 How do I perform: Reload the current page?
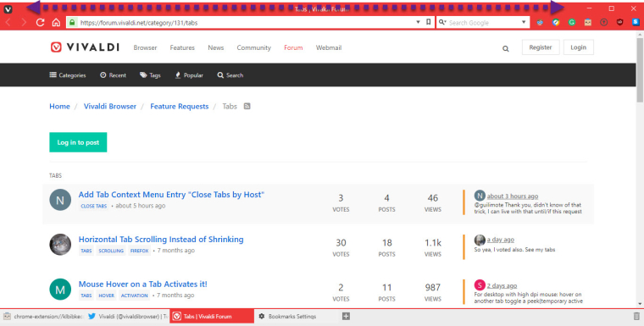click(40, 23)
